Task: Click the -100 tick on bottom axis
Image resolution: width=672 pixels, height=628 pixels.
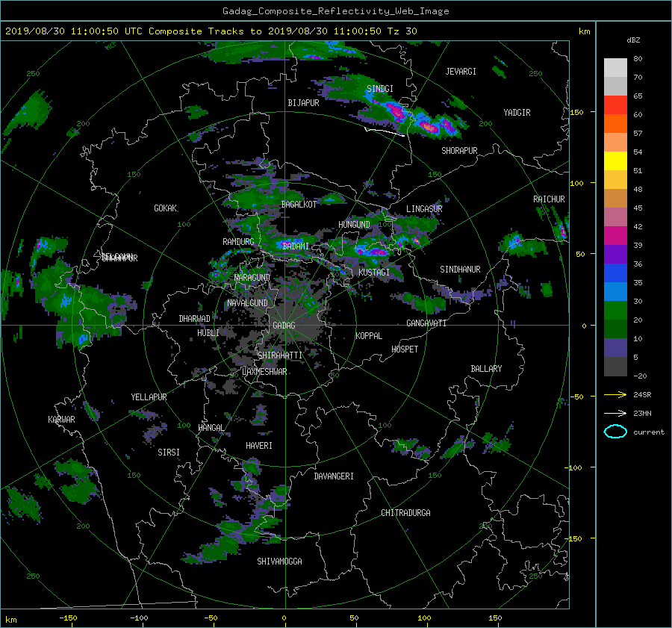Action: [x=139, y=618]
